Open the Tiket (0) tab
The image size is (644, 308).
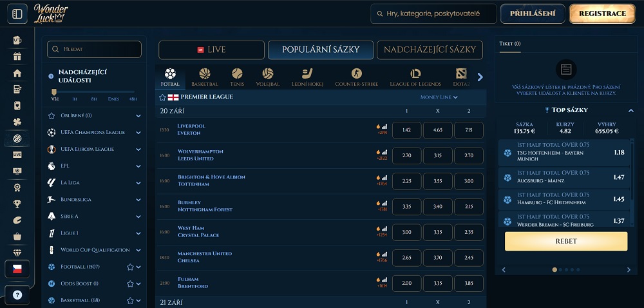[509, 44]
